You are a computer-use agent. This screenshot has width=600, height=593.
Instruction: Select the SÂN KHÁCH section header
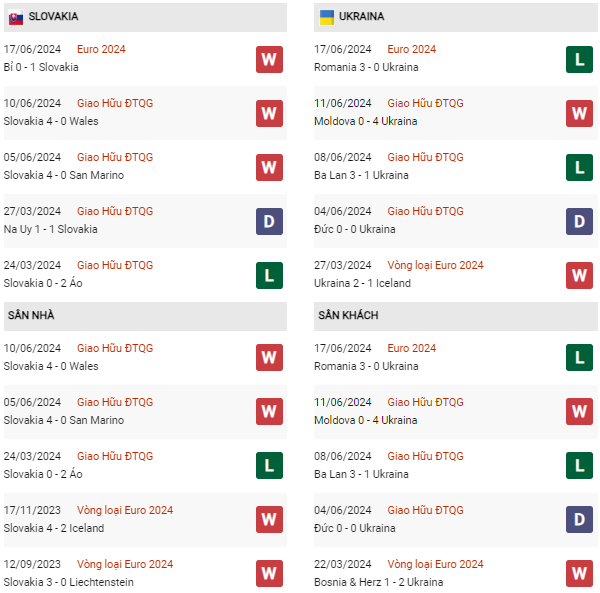[x=456, y=316]
